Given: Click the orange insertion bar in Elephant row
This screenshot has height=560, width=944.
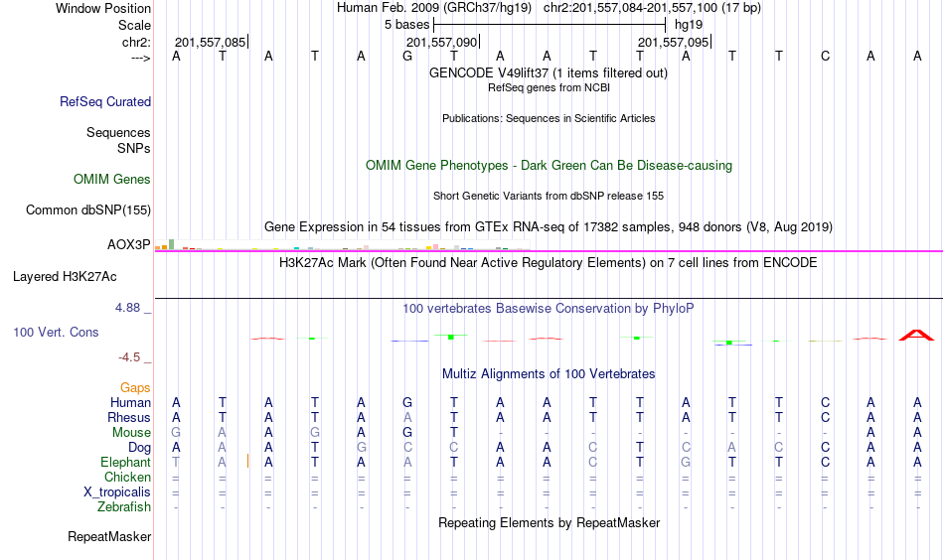Looking at the screenshot, I should pyautogui.click(x=248, y=462).
